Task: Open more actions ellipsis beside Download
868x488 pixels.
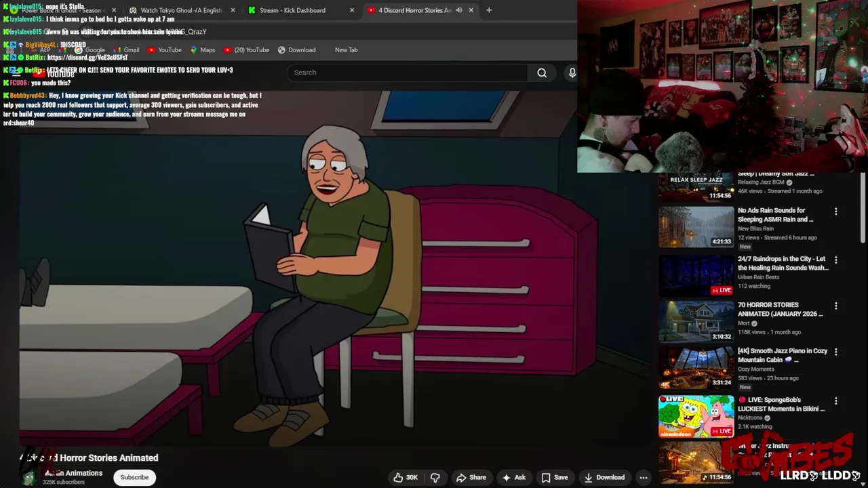Action: pyautogui.click(x=644, y=477)
